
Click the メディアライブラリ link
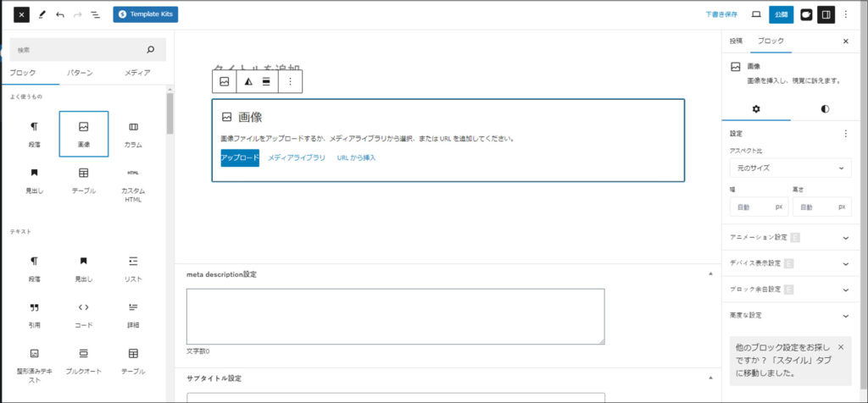tap(297, 157)
